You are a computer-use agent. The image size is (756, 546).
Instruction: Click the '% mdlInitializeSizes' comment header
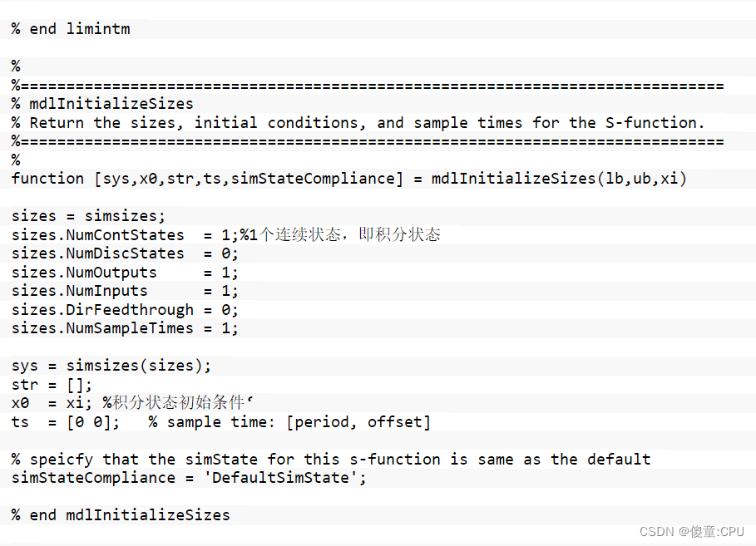[x=102, y=104]
